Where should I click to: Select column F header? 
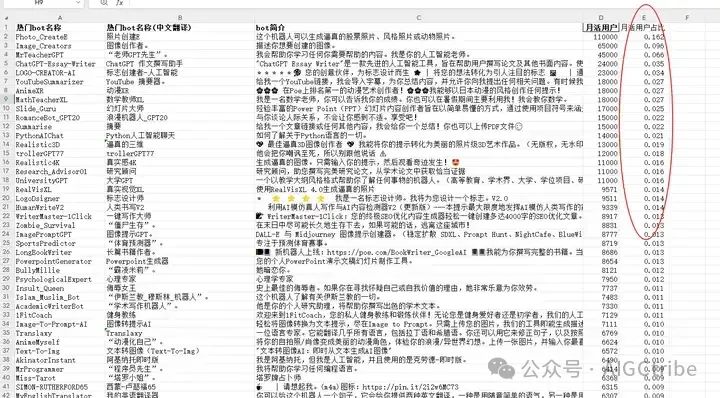point(687,18)
